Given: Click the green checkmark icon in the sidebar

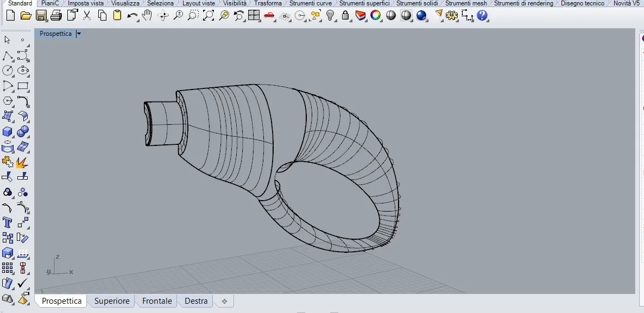Looking at the screenshot, I should 23,283.
